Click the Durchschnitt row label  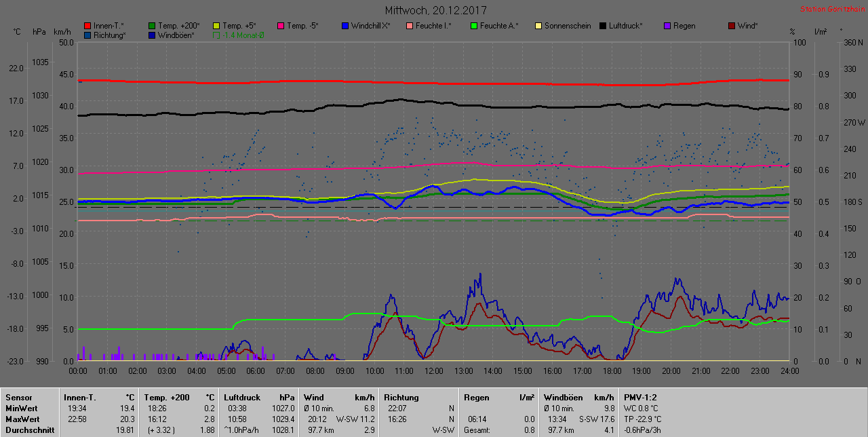(29, 430)
